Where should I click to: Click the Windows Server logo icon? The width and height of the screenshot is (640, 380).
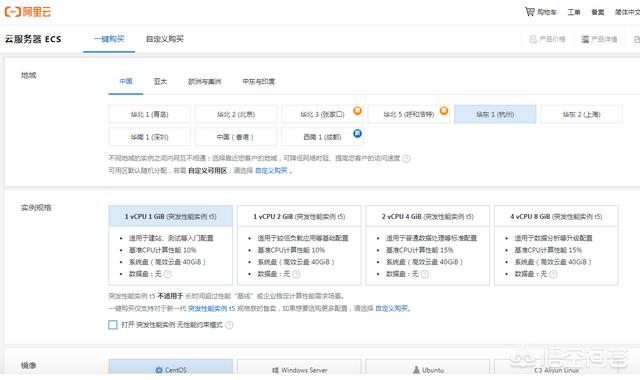coord(276,370)
